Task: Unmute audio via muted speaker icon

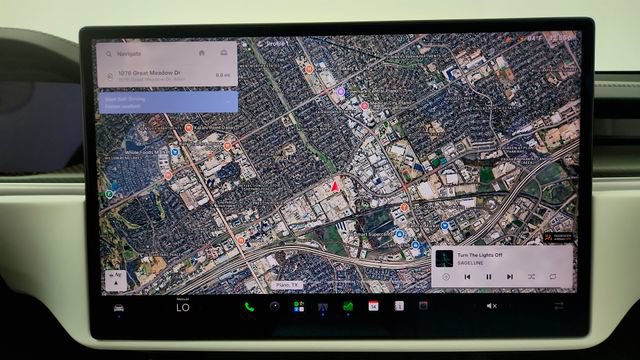Action: (491, 306)
